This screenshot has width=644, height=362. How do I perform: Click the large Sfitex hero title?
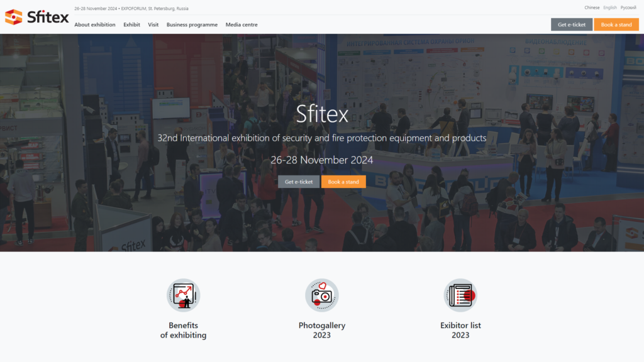tap(322, 114)
